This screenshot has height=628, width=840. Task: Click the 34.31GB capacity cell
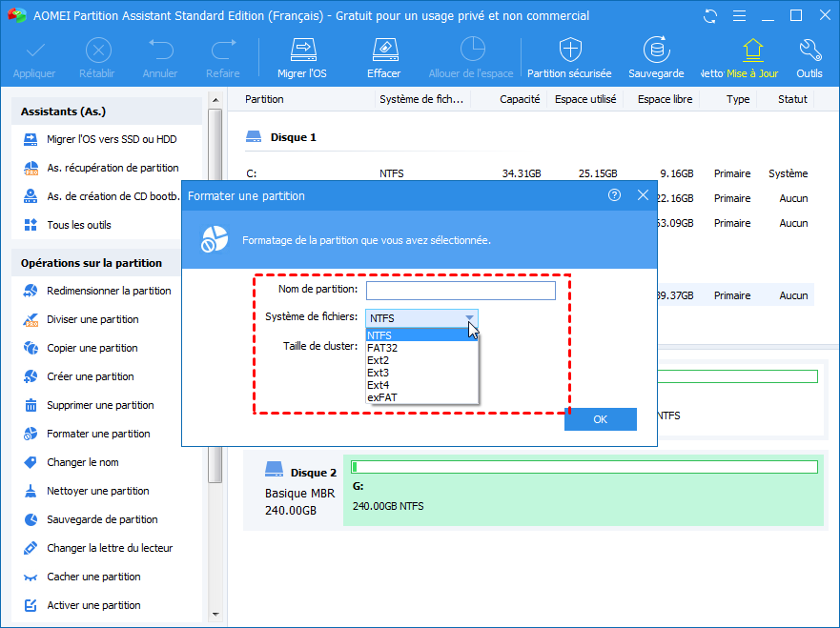click(x=522, y=174)
